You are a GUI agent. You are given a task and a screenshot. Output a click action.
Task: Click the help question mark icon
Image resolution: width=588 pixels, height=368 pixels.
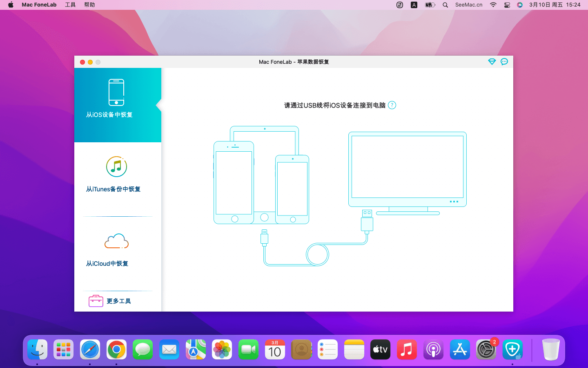(392, 105)
